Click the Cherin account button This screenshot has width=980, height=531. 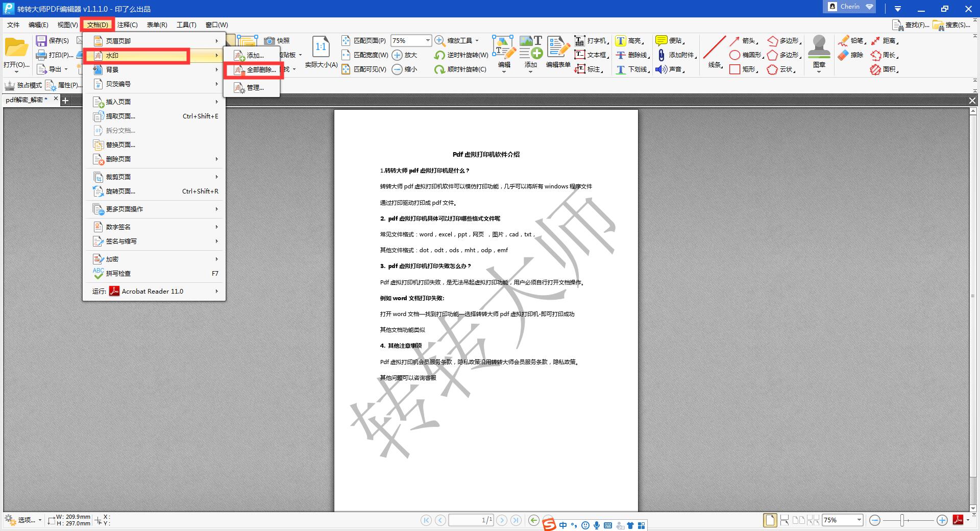tap(850, 7)
